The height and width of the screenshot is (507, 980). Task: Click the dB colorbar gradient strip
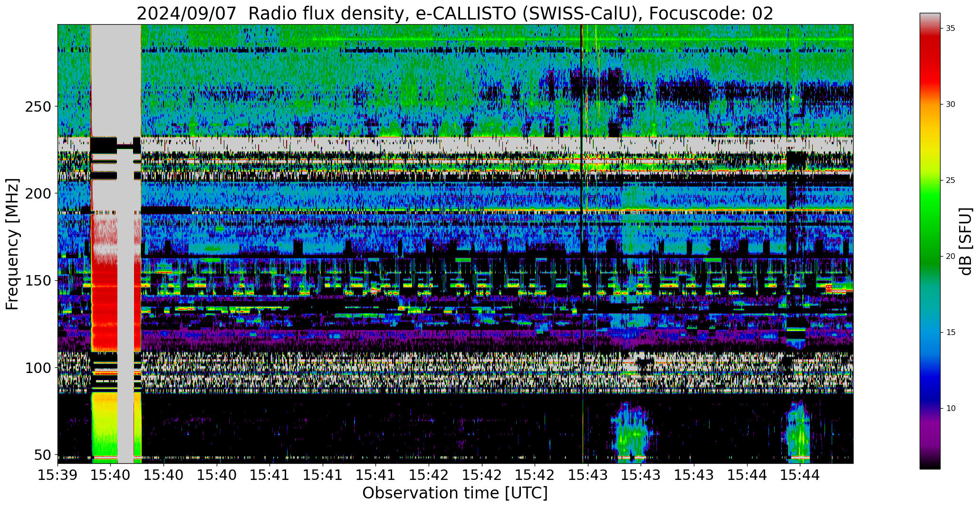930,241
